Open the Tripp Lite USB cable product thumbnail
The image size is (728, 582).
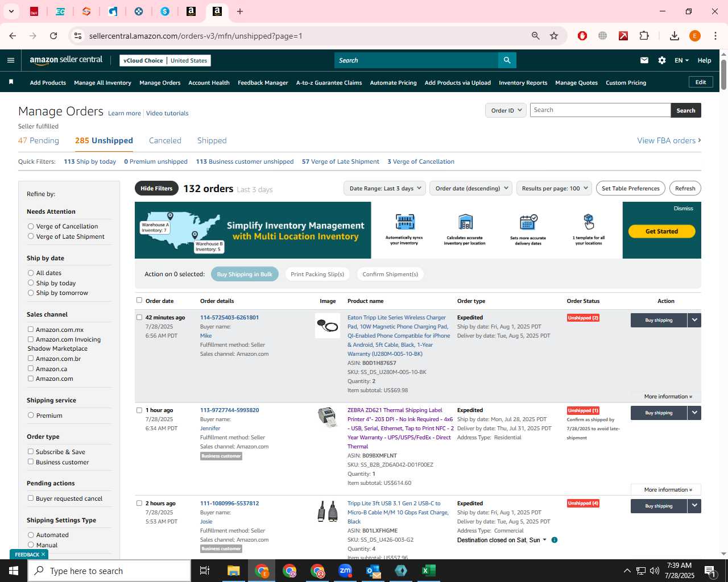point(328,512)
